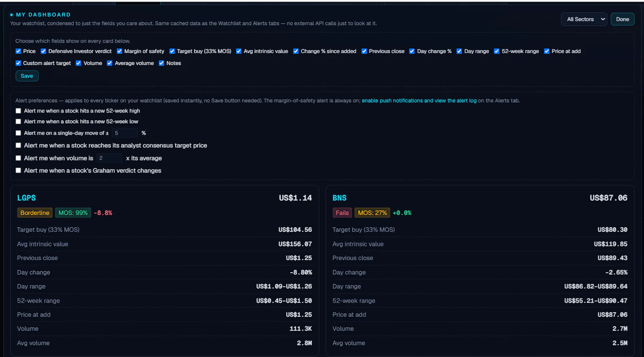Select LGPS target buy US$104.56
644x357 pixels.
click(295, 230)
